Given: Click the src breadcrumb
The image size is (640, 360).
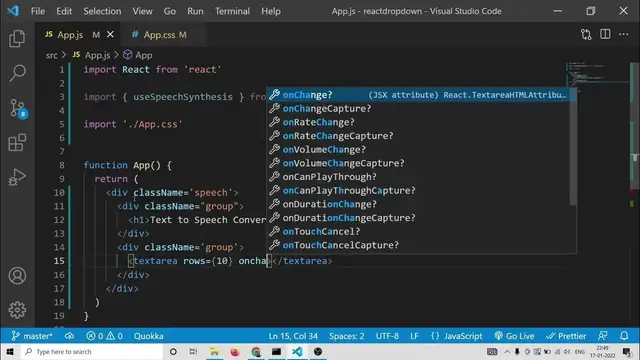Looking at the screenshot, I should (52, 55).
